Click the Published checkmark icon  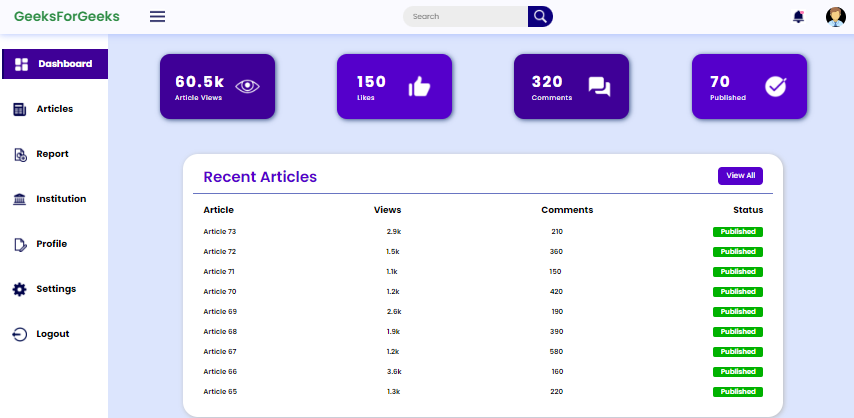[x=776, y=87]
